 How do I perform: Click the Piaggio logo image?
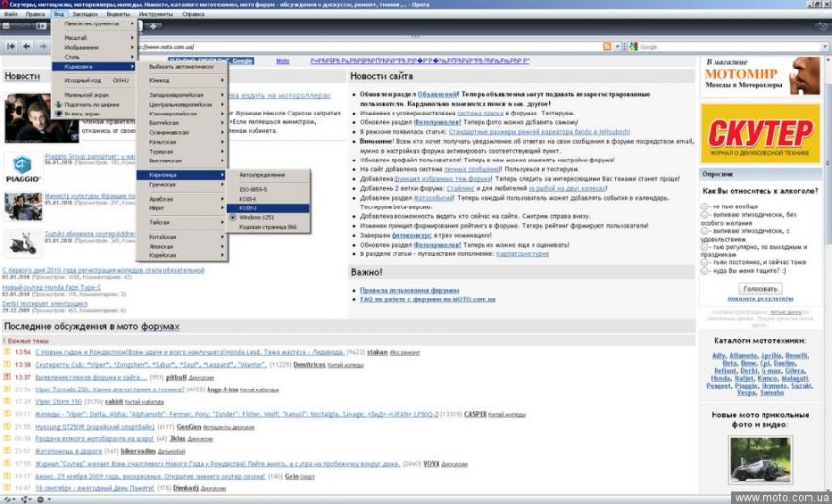(23, 168)
